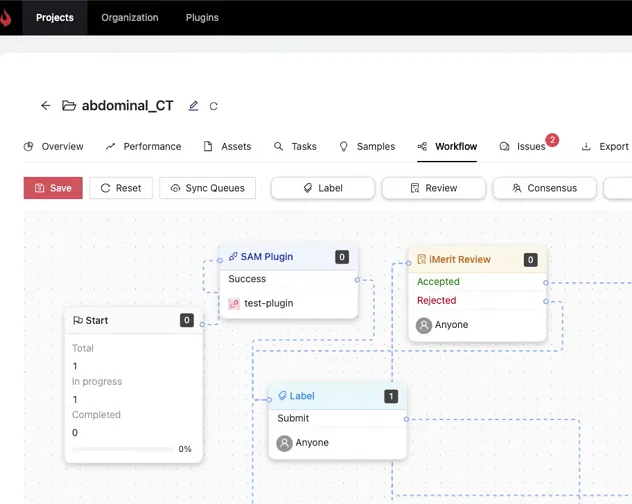Add a Consensus stage from toolbar
This screenshot has width=632, height=504.
pyautogui.click(x=544, y=188)
